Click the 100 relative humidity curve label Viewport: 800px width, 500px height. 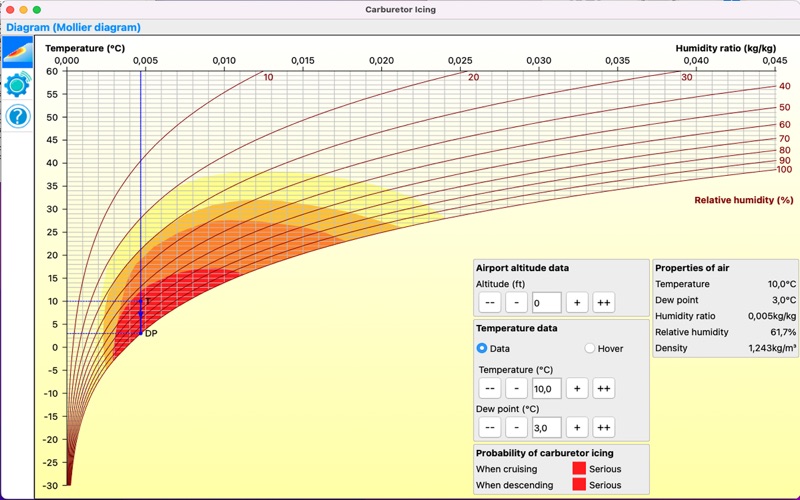(x=784, y=169)
